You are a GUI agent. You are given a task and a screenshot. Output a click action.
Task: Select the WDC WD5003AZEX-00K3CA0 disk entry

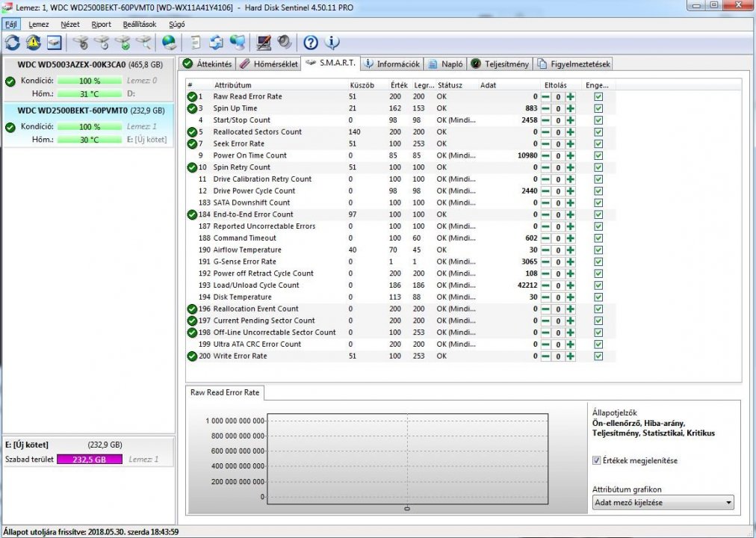point(88,78)
